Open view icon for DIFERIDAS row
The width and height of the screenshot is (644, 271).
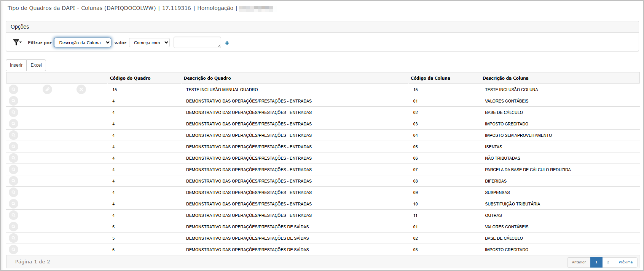[x=13, y=181]
